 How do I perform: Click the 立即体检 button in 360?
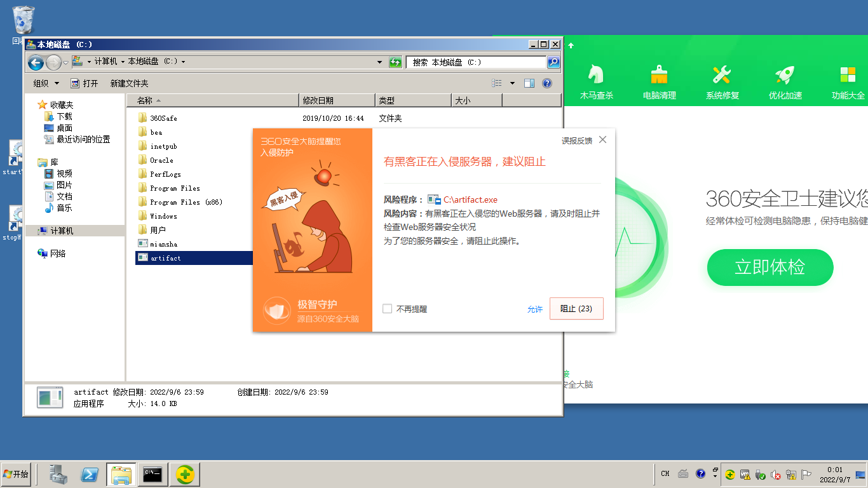click(x=770, y=268)
